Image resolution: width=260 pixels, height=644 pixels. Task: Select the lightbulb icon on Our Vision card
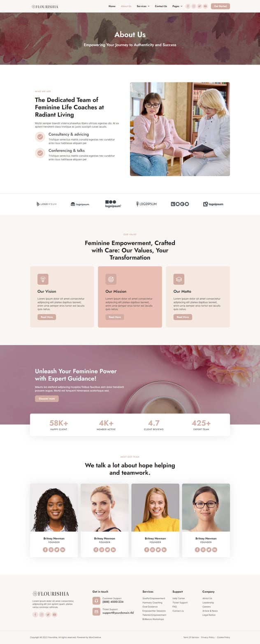(43, 279)
